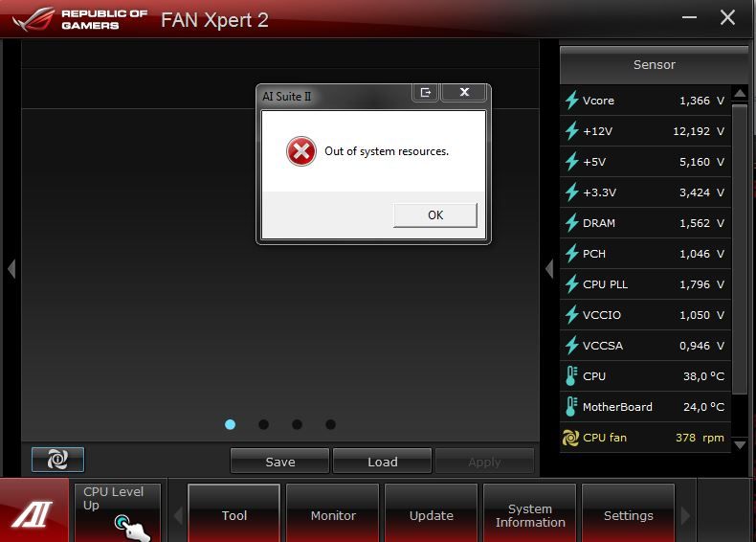Click the CPU PLL value 1,796 V
The width and height of the screenshot is (756, 542).
click(x=701, y=284)
